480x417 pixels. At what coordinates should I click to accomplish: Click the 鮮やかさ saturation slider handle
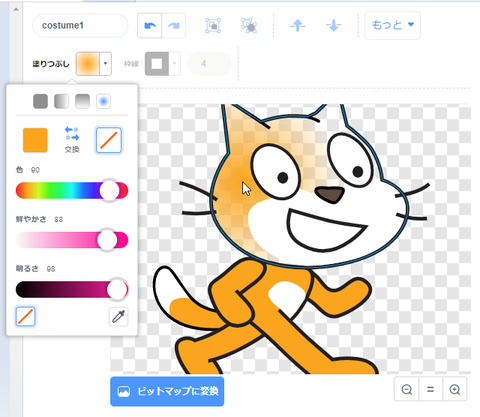[107, 240]
